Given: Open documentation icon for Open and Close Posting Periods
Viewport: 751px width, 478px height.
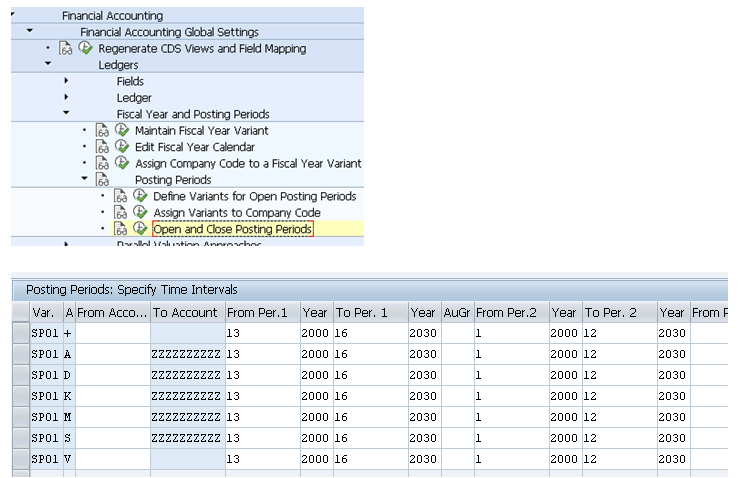Looking at the screenshot, I should click(x=120, y=229).
